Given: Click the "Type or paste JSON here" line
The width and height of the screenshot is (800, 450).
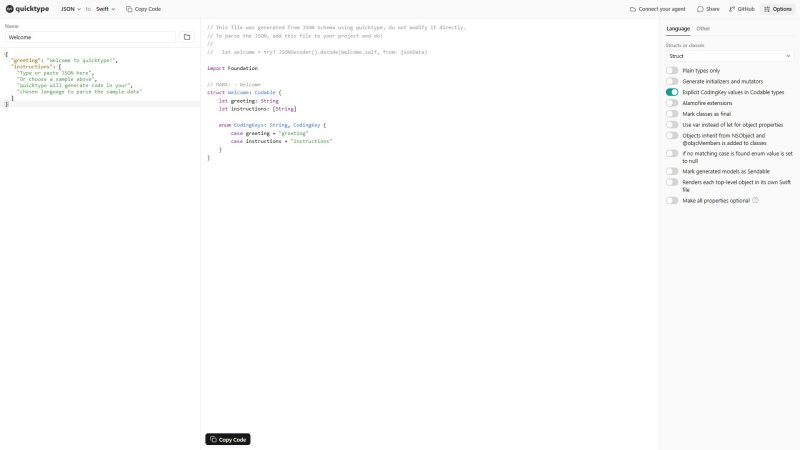Looking at the screenshot, I should (55, 73).
